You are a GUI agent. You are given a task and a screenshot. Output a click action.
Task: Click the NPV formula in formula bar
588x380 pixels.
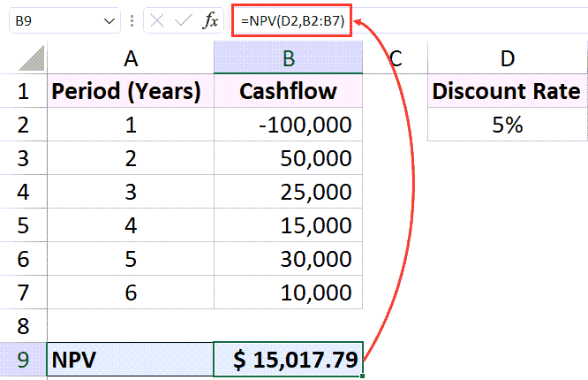point(291,20)
